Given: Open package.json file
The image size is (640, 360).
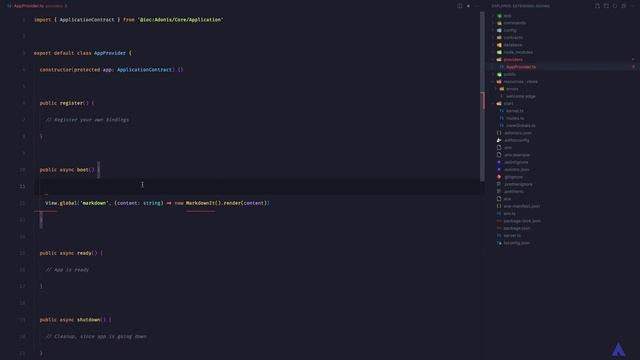Looking at the screenshot, I should [517, 229].
